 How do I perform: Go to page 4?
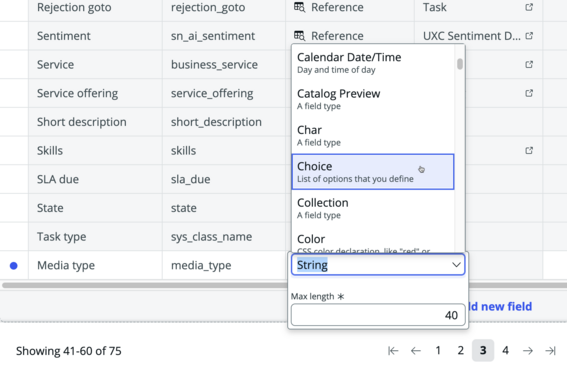pos(506,350)
